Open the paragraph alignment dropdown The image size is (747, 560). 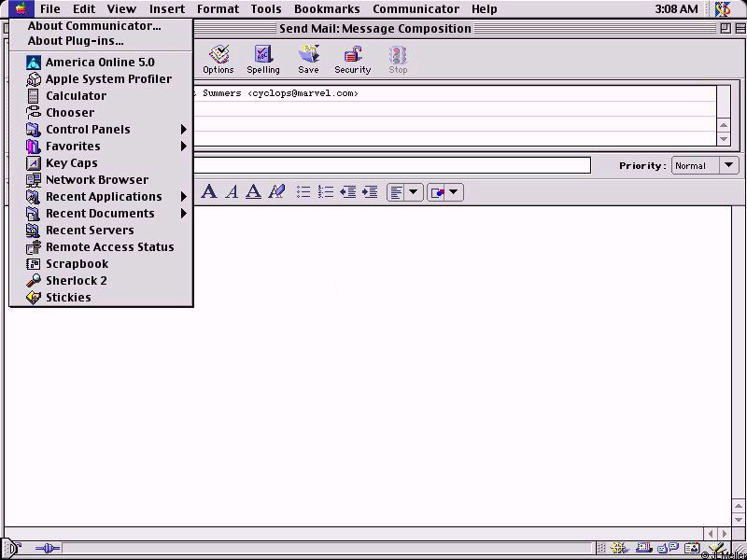[x=405, y=192]
